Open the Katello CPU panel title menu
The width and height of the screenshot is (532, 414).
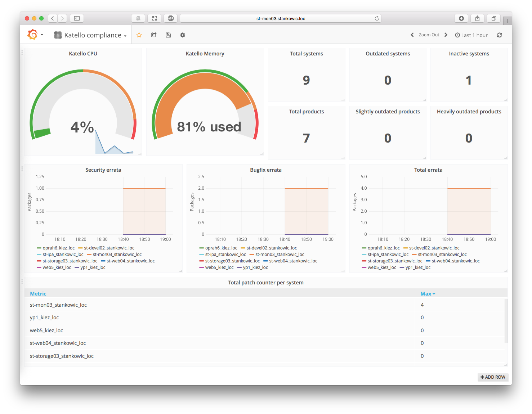coord(83,54)
